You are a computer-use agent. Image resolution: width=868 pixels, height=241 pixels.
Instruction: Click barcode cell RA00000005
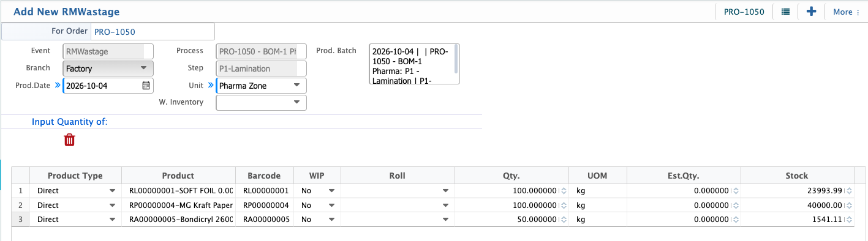pyautogui.click(x=264, y=219)
